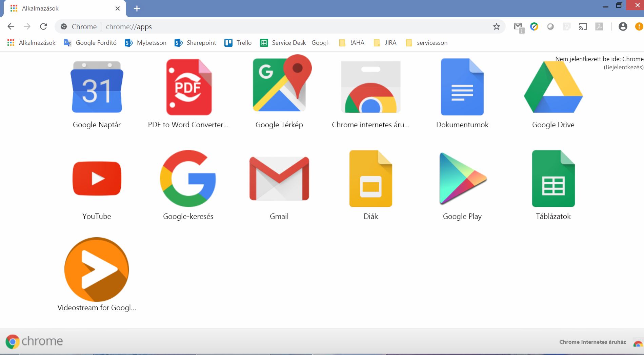Launch the Dokumentumok docs app

[x=462, y=87]
